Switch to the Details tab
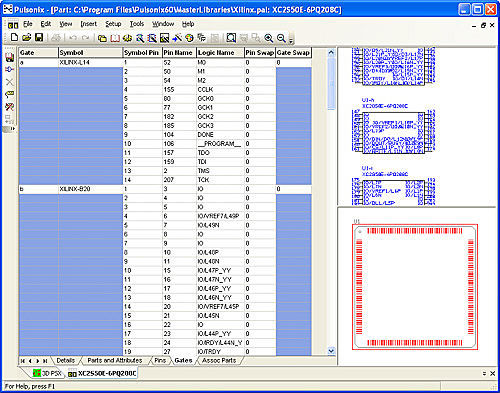The image size is (500, 393). point(66,360)
